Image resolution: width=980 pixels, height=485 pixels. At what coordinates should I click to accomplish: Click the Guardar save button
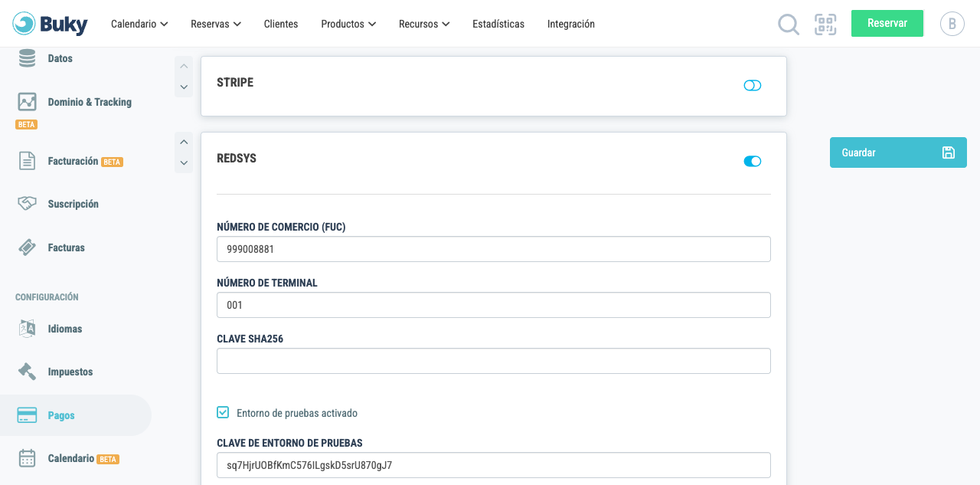pos(898,152)
